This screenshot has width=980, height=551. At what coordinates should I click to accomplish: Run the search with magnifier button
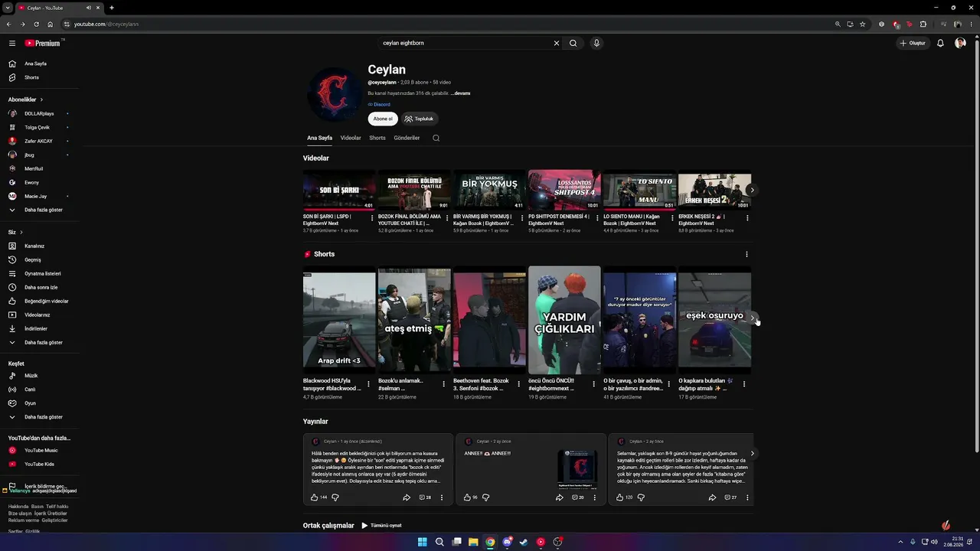(573, 43)
